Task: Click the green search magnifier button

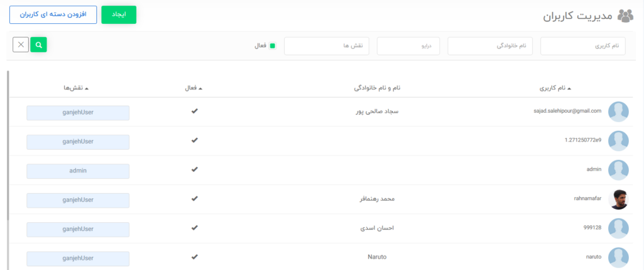Action: [x=38, y=45]
